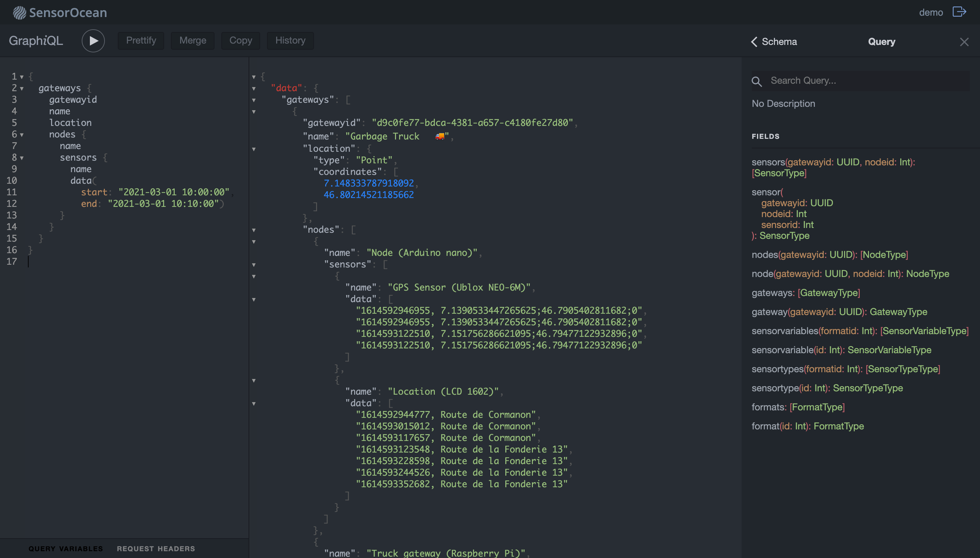The width and height of the screenshot is (980, 558).
Task: Switch to the REQUEST HEADERS tab
Action: [x=156, y=548]
